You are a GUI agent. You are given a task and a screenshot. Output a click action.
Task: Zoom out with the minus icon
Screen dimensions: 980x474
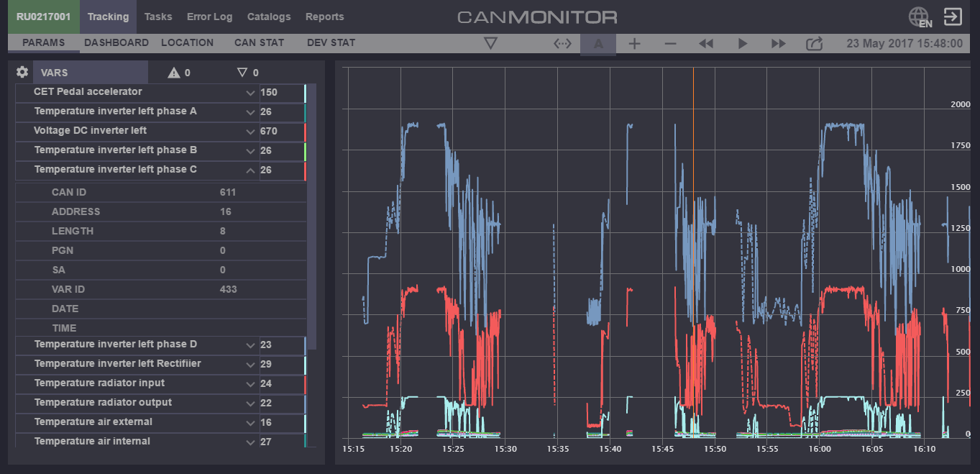pyautogui.click(x=670, y=44)
